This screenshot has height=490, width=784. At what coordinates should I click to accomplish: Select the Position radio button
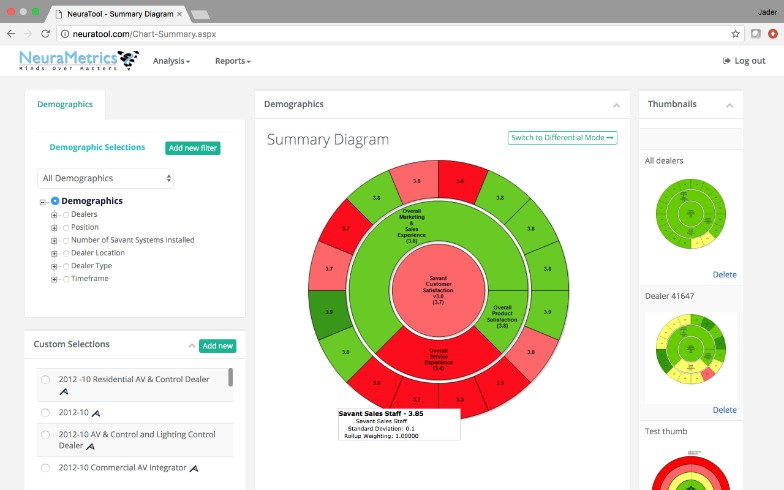click(x=66, y=228)
